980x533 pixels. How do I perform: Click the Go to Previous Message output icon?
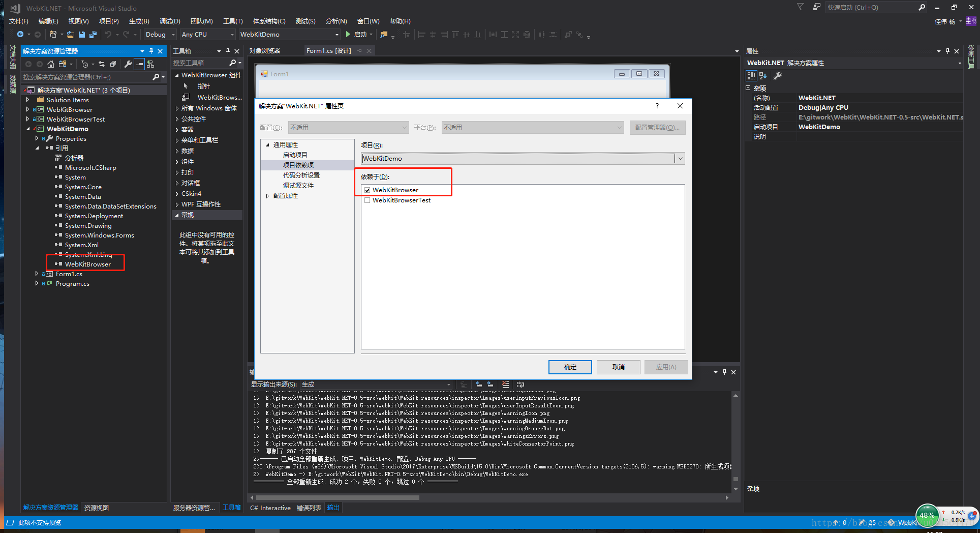[479, 384]
